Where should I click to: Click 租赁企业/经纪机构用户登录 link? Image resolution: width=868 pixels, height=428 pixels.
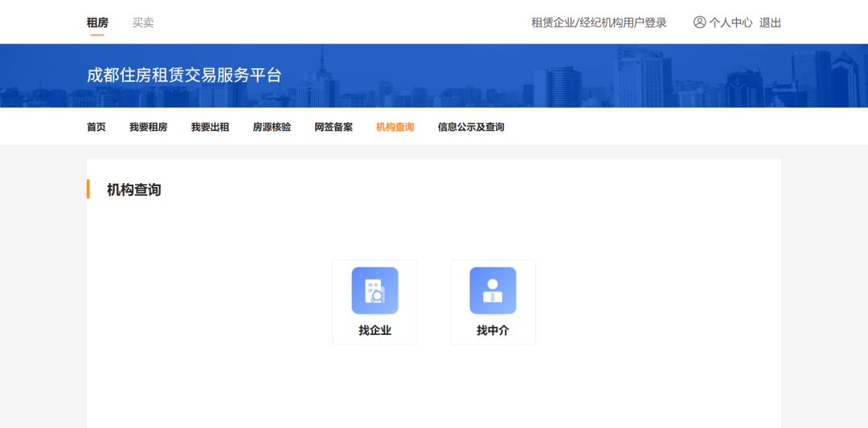599,22
